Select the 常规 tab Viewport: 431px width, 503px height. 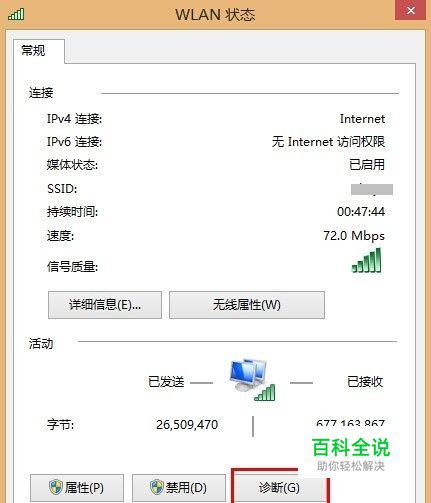click(x=33, y=51)
